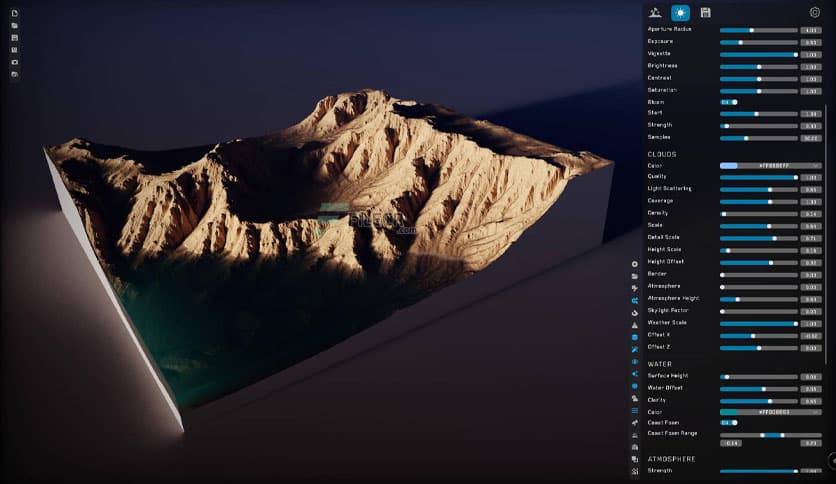The image size is (836, 484).
Task: Open the floppy disk export tab
Action: [706, 12]
